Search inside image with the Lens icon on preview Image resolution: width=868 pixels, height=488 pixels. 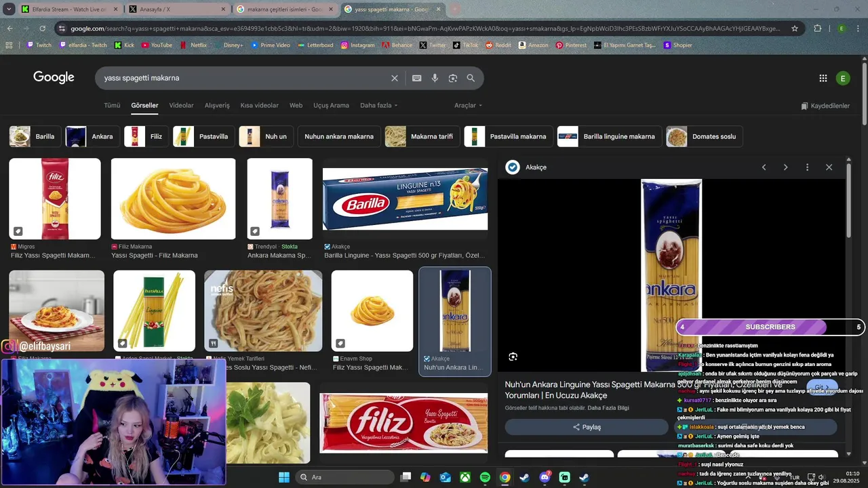click(513, 357)
